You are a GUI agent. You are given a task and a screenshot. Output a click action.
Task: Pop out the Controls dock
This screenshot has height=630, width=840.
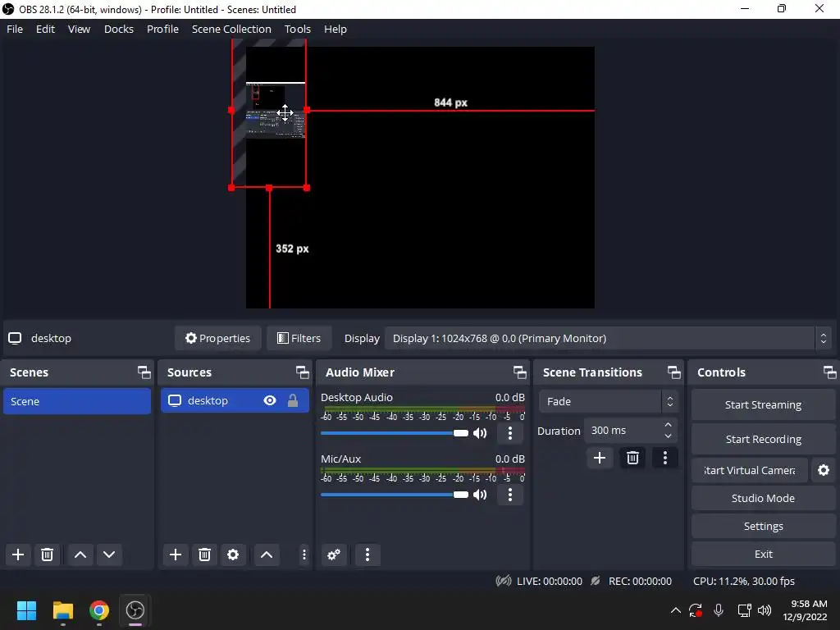830,372
